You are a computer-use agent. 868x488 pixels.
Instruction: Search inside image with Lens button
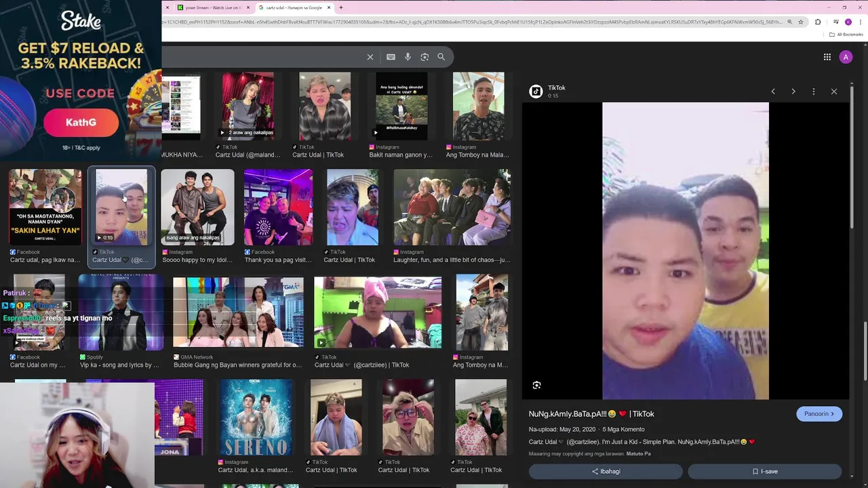[x=536, y=385]
